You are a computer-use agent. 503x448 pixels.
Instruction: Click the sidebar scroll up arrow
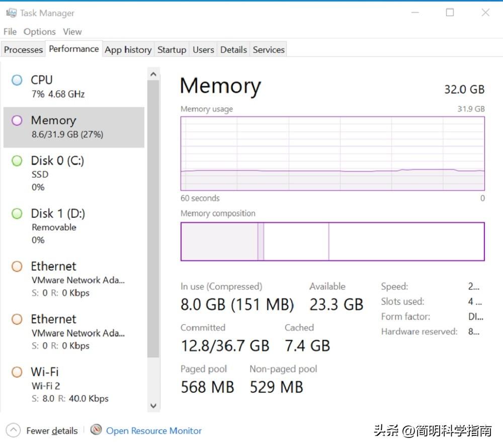[x=153, y=74]
